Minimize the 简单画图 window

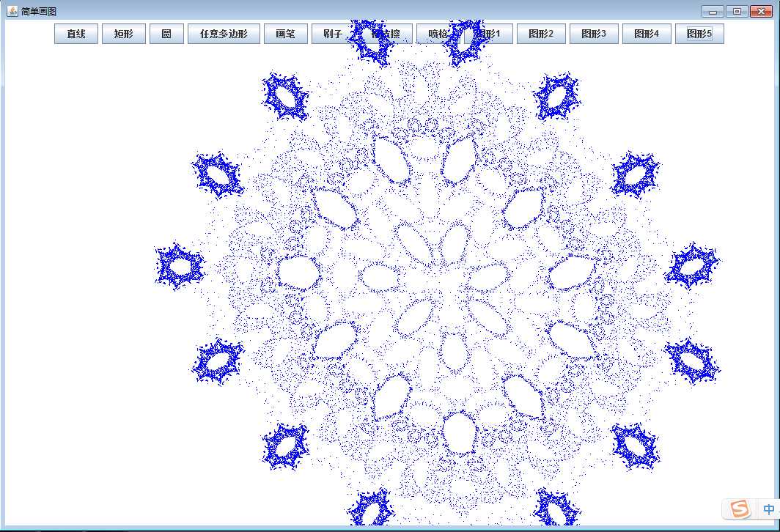tap(713, 12)
